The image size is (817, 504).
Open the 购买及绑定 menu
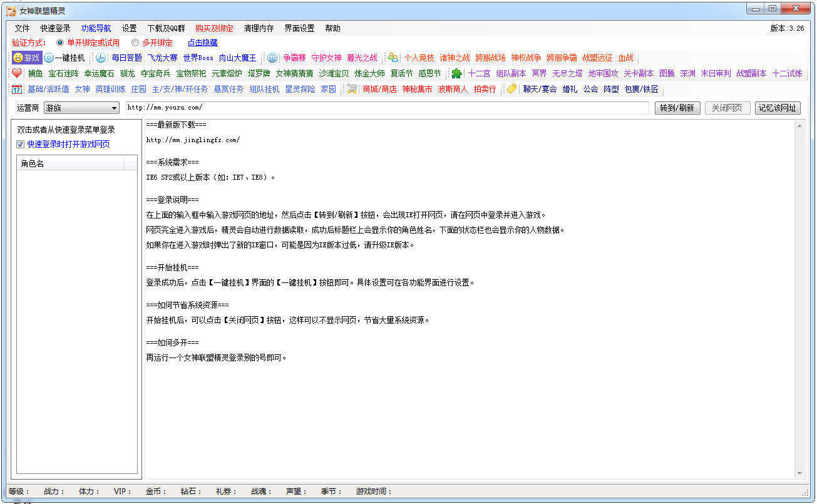click(x=214, y=28)
